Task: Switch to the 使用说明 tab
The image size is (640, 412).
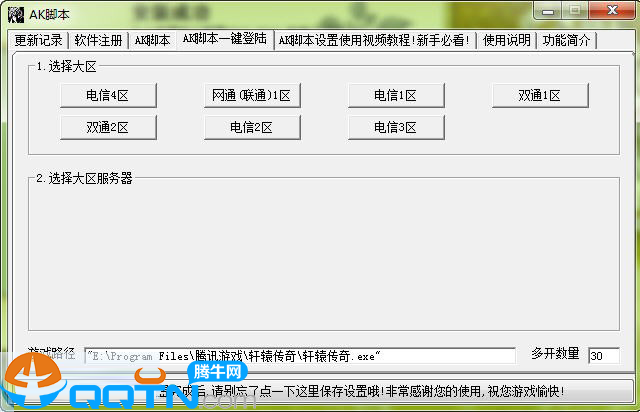Action: 507,41
